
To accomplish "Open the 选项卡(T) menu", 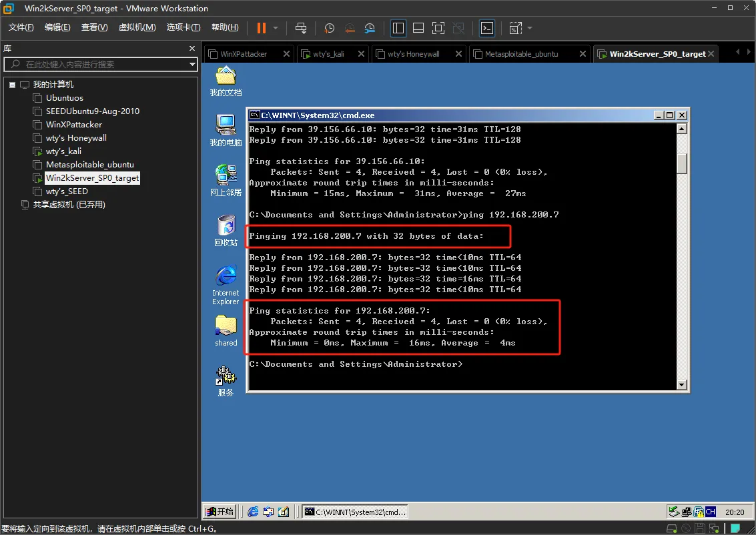I will point(183,27).
